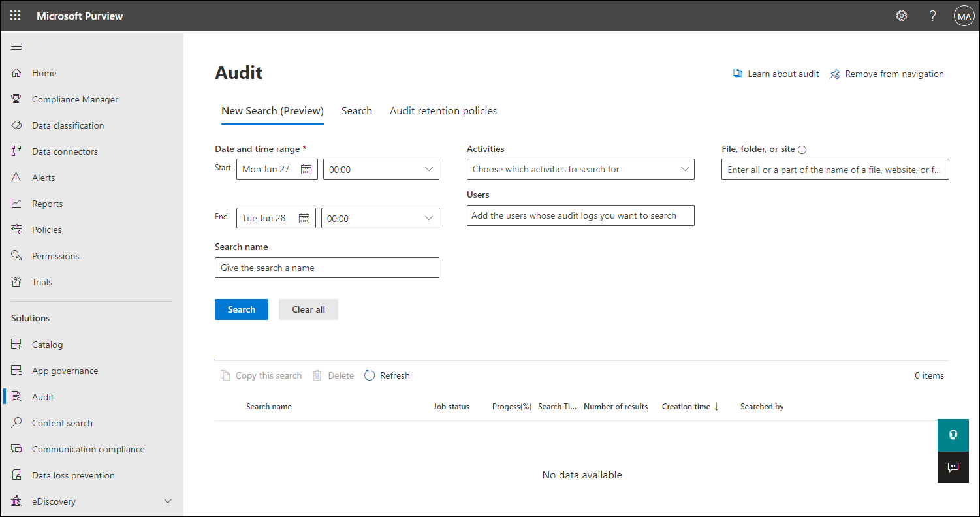Open Communication compliance
This screenshot has height=517, width=980.
pyautogui.click(x=88, y=448)
